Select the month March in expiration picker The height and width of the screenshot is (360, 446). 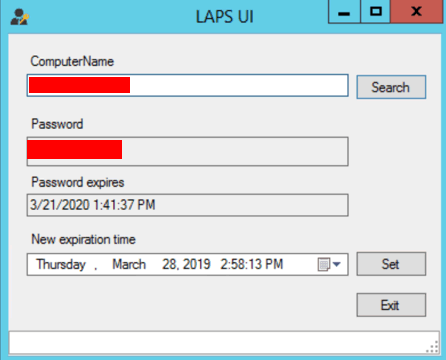pos(129,264)
